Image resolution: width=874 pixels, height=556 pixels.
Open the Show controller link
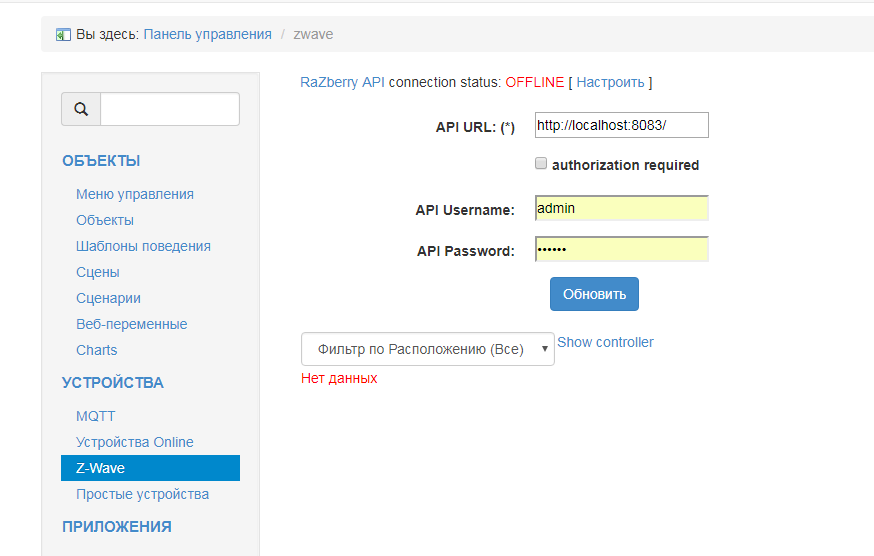coord(605,342)
